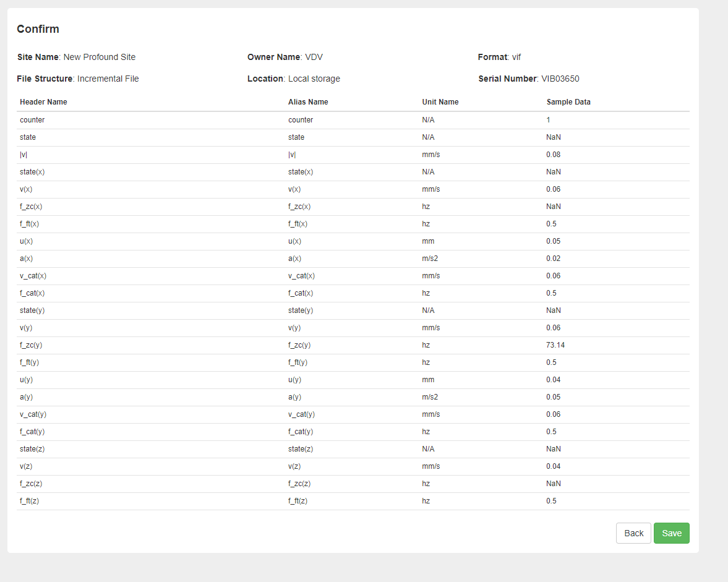Select the "Site Name: New Profound Site" text
This screenshot has width=728, height=582.
77,57
